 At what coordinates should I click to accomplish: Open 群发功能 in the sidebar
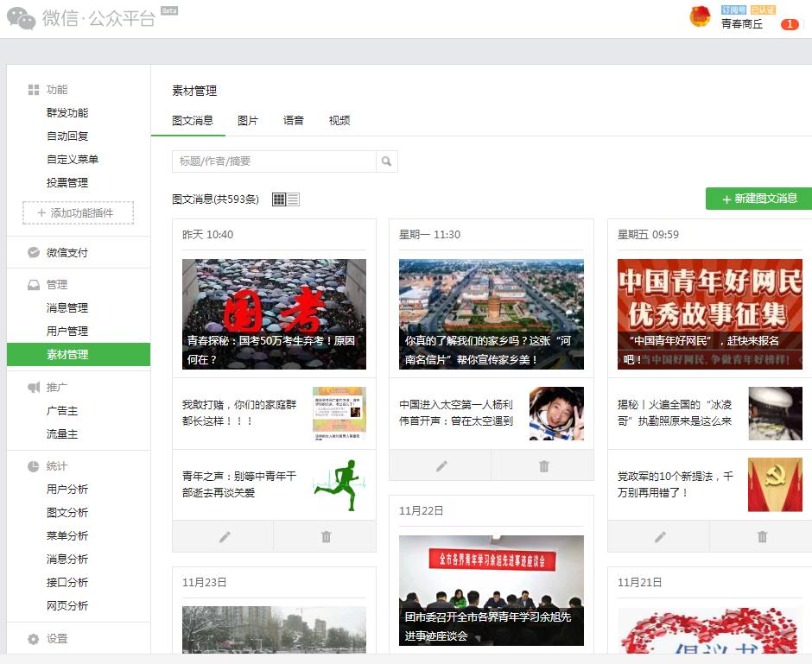pos(67,113)
